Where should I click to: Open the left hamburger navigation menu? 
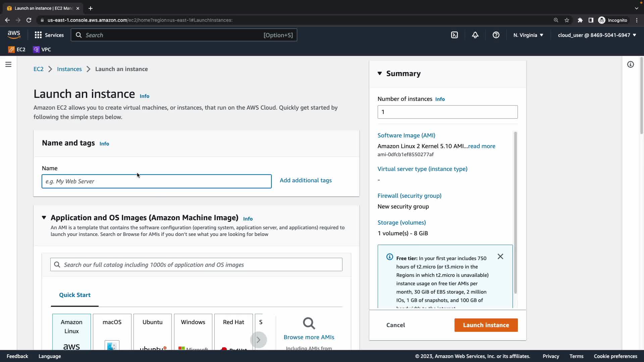pyautogui.click(x=8, y=64)
